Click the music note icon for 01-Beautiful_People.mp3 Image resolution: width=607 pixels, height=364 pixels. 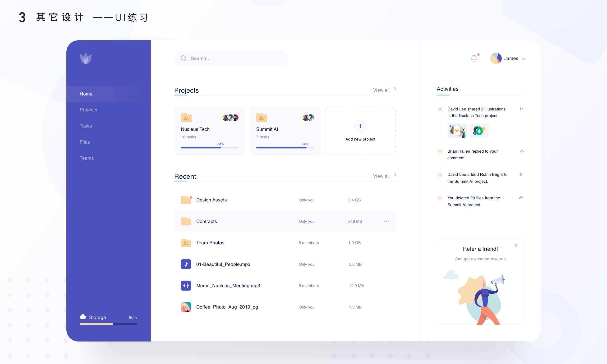[186, 264]
